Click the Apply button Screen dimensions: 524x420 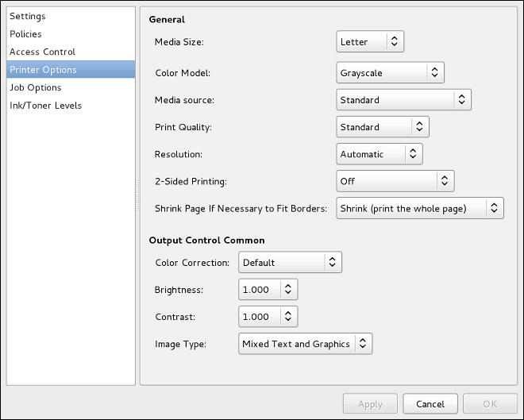point(370,404)
